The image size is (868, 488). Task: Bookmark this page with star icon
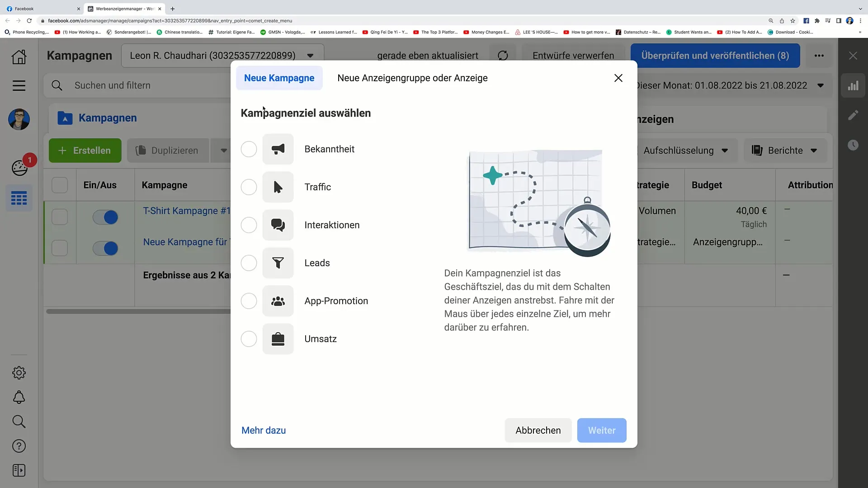coord(793,21)
